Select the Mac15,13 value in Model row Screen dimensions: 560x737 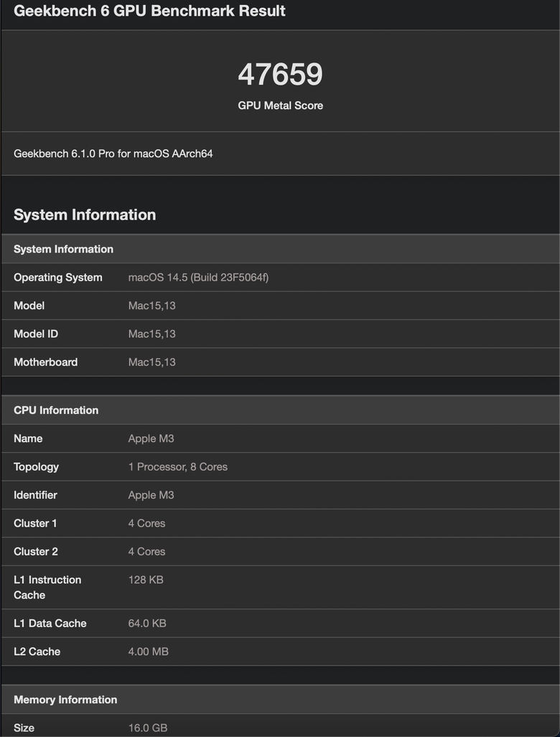tap(152, 306)
